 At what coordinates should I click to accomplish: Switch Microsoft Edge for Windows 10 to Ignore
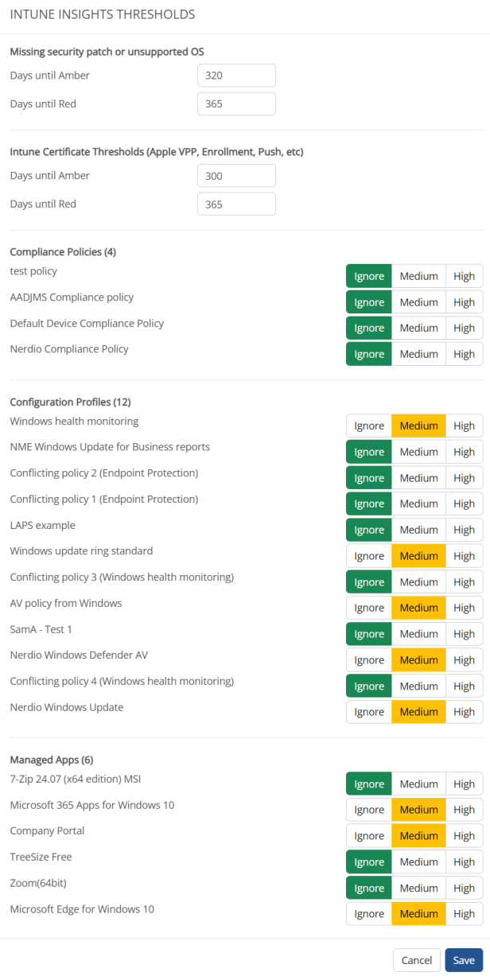point(368,913)
